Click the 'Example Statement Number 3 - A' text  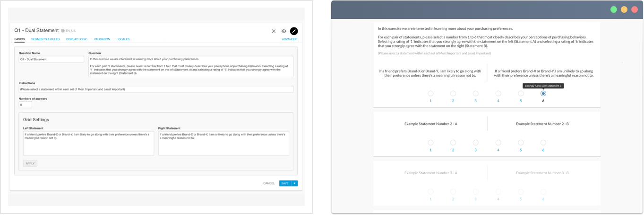coord(430,173)
